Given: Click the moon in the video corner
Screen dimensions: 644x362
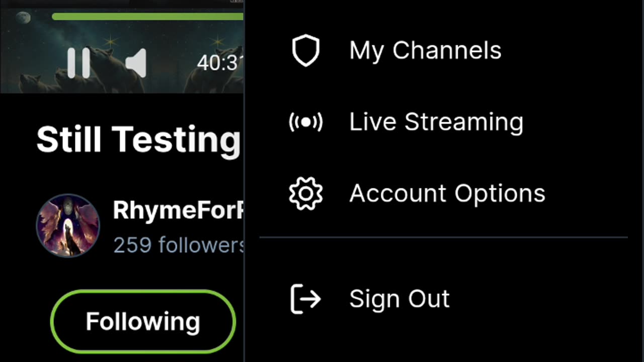Looking at the screenshot, I should coord(23,18).
